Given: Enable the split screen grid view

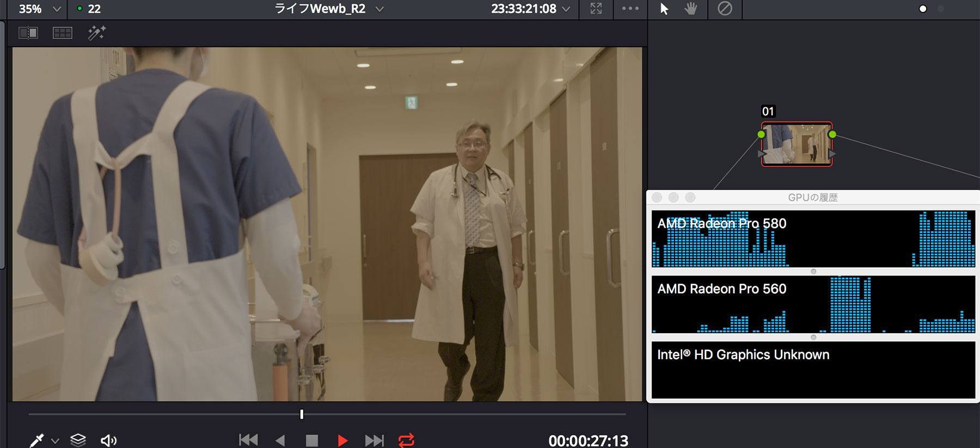Looking at the screenshot, I should 63,33.
